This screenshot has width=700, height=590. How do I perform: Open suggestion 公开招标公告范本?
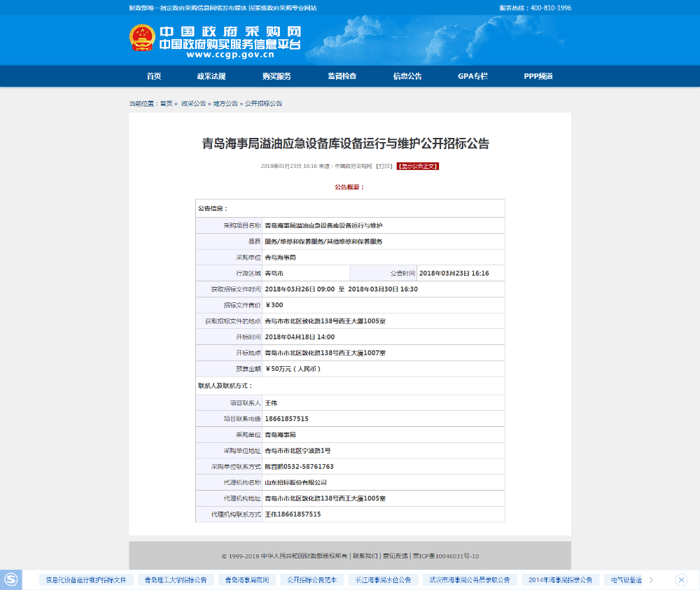(312, 580)
